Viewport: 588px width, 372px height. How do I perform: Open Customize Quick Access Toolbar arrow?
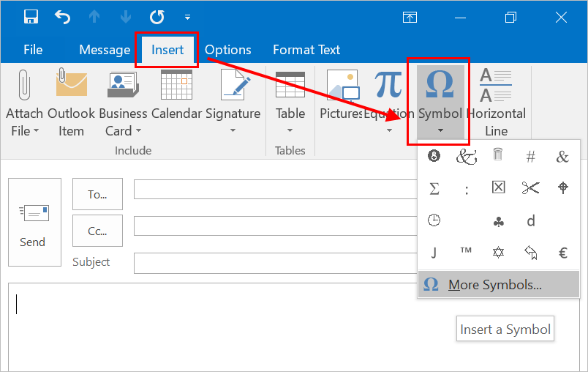pyautogui.click(x=188, y=16)
